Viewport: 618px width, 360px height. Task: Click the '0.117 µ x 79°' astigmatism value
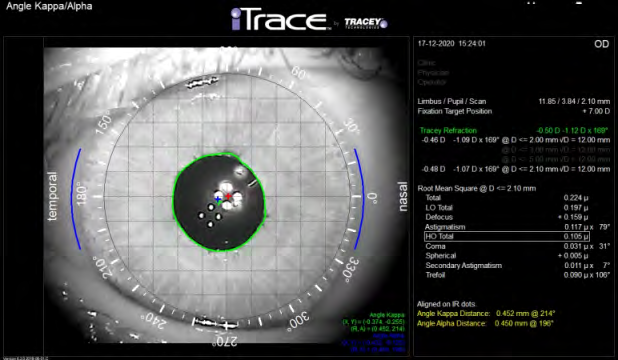coord(586,227)
